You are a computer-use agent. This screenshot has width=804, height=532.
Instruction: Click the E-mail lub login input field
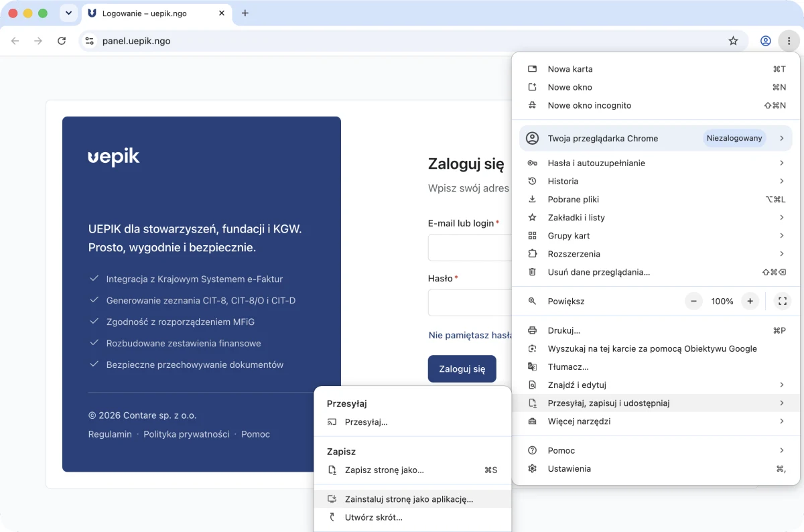tap(470, 247)
